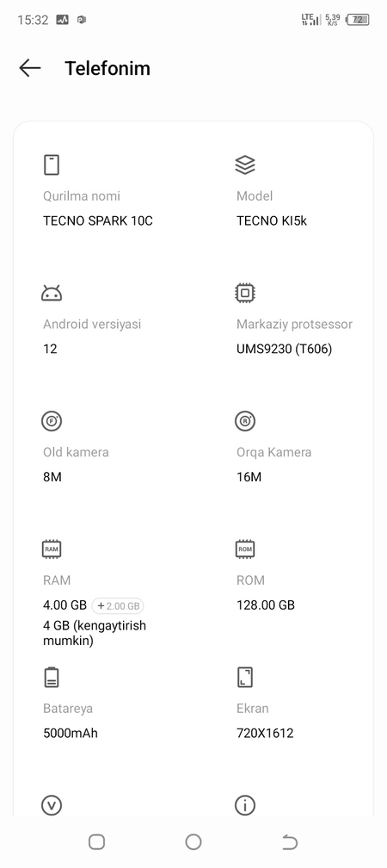Tap battery indicator in status bar
The image size is (387, 868).
[358, 20]
